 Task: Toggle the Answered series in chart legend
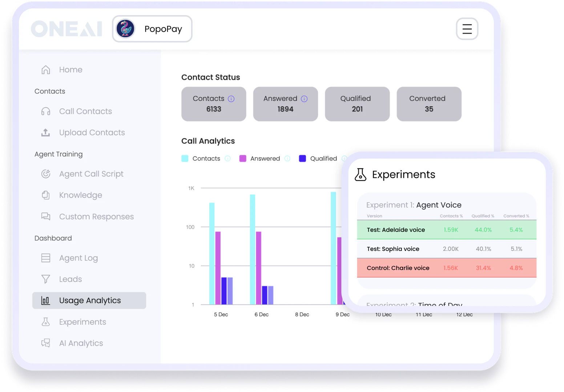[265, 159]
